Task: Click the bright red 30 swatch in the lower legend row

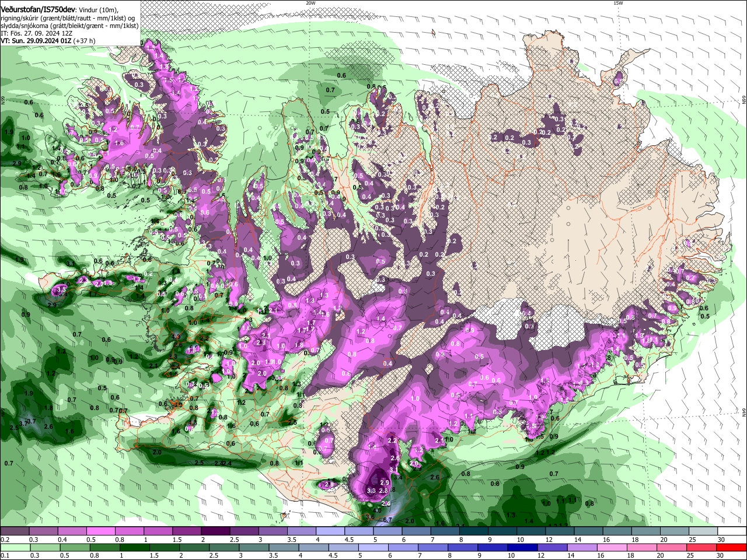Action: pos(732,548)
